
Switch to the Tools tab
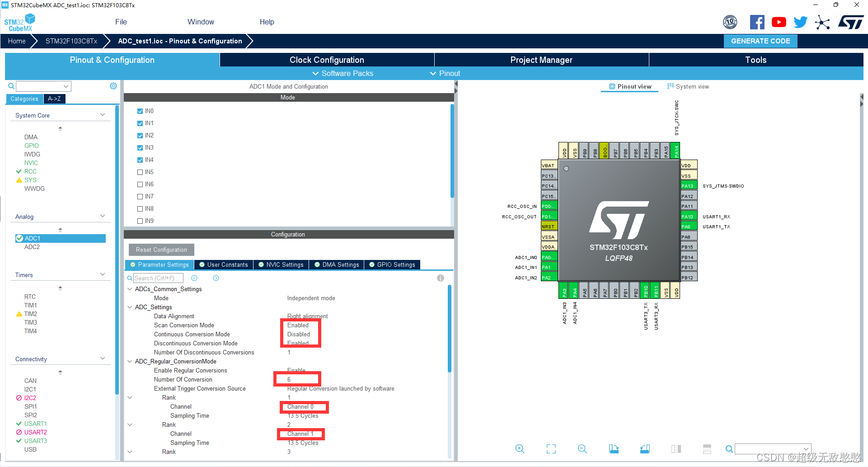(x=756, y=60)
